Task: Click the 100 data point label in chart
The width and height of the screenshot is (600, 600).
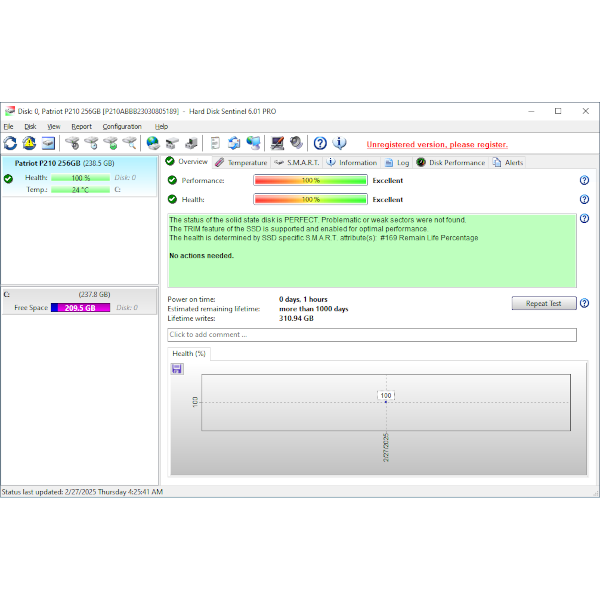Action: point(386,395)
